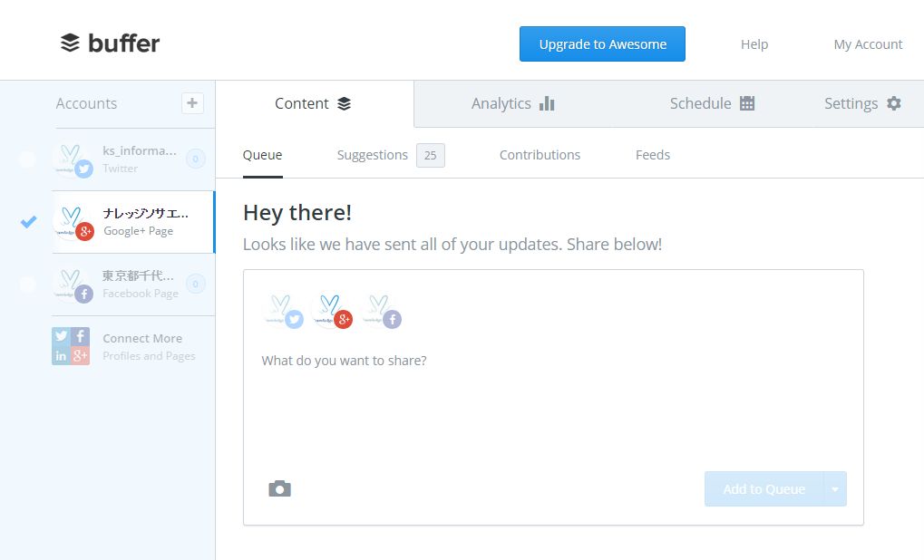
Task: Switch to the Schedule tab
Action: pyautogui.click(x=712, y=103)
